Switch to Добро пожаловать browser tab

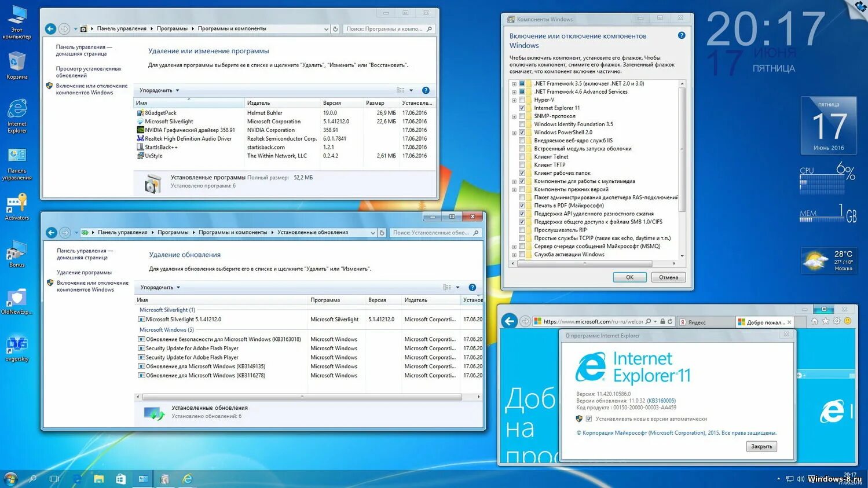pos(764,322)
